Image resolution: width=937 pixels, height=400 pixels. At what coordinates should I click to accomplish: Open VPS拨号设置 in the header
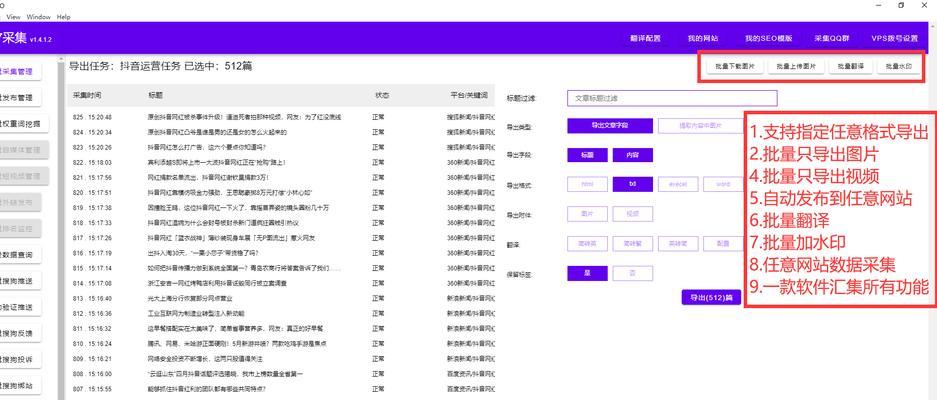[894, 38]
